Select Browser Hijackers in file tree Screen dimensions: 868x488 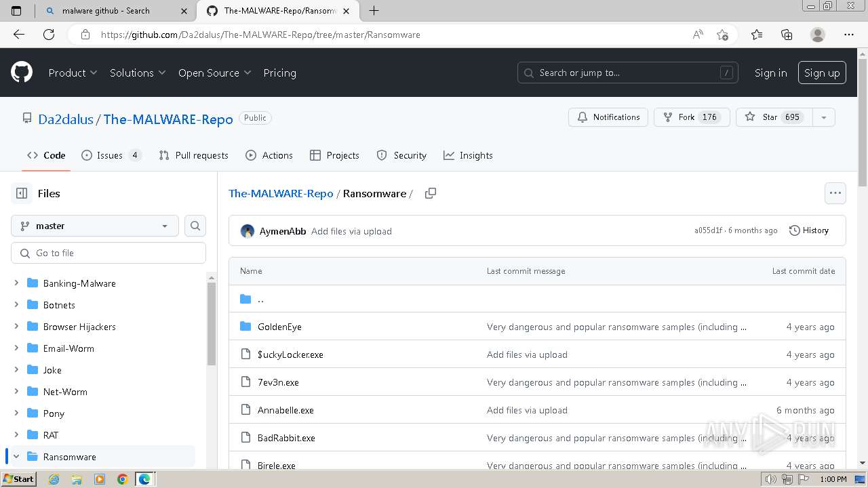[79, 327]
